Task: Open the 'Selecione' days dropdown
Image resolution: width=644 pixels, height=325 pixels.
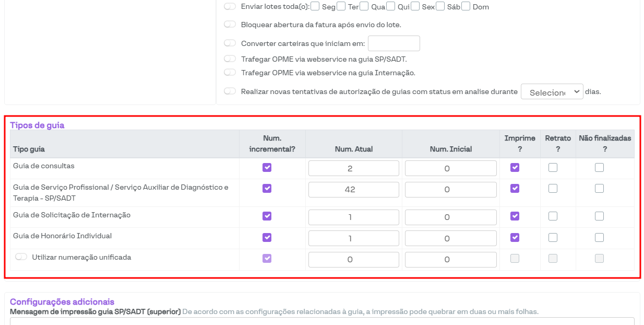Action: 552,92
